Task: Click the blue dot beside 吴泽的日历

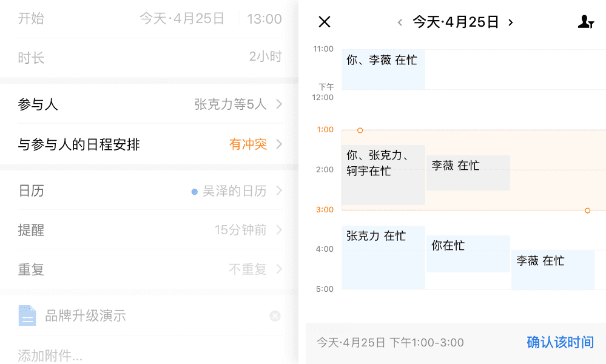Action: click(194, 192)
